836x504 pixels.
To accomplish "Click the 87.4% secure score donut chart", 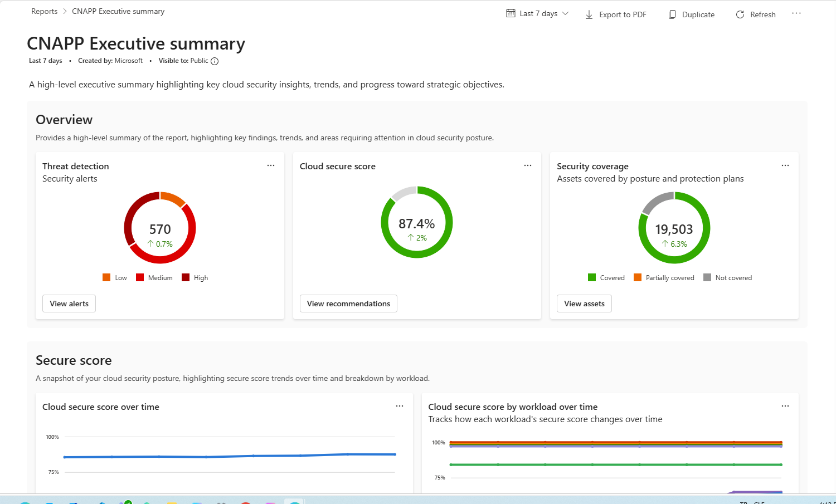I will click(x=417, y=222).
